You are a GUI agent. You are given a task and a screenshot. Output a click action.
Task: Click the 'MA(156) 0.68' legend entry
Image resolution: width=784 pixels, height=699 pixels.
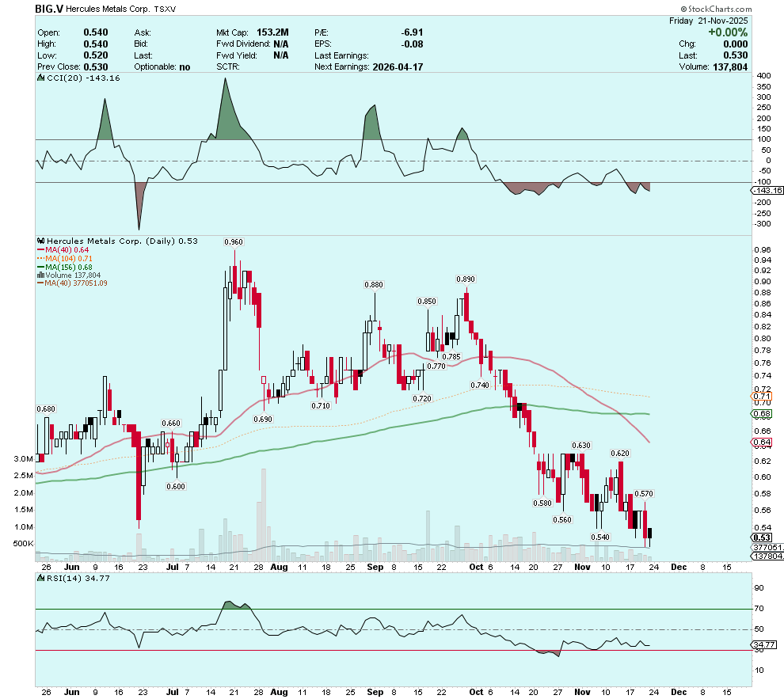point(68,268)
